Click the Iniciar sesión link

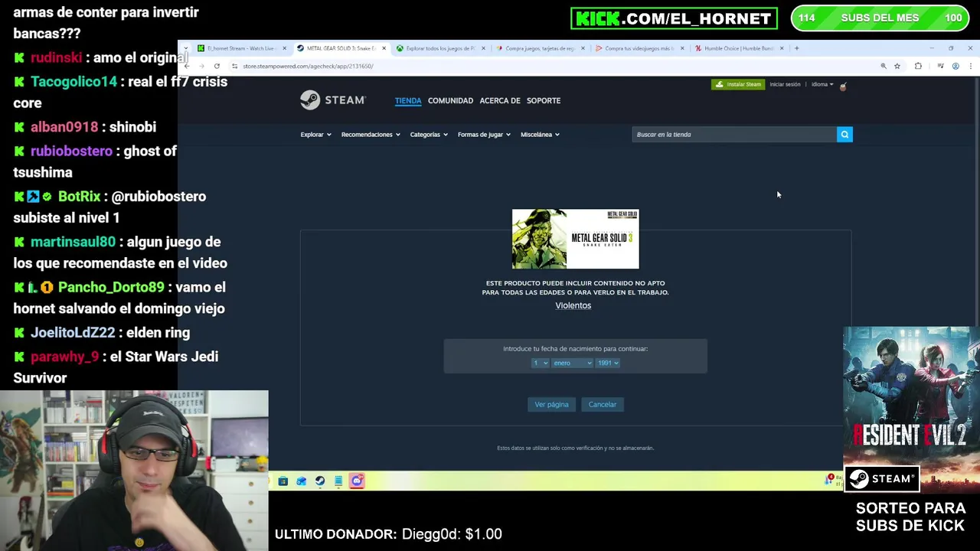[x=785, y=84]
